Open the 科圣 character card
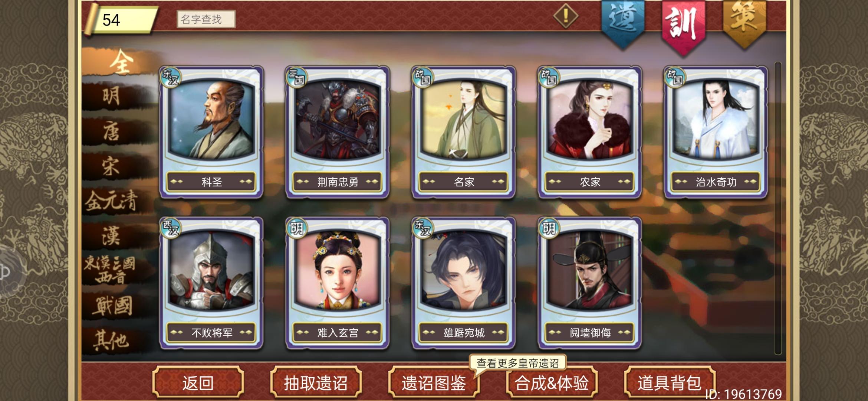The height and width of the screenshot is (401, 868). tap(211, 132)
